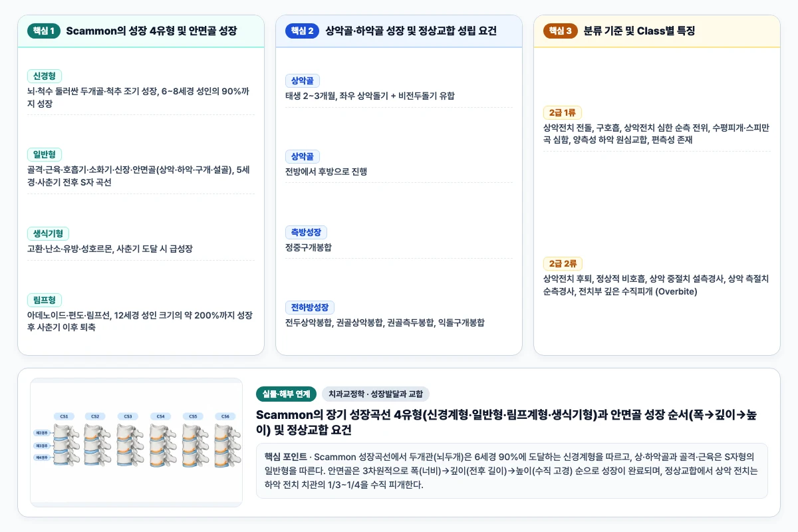This screenshot has height=532, width=798.
Task: Select the text starting '상악전치 후퇴, 정상적 비호흡'
Action: [x=656, y=285]
